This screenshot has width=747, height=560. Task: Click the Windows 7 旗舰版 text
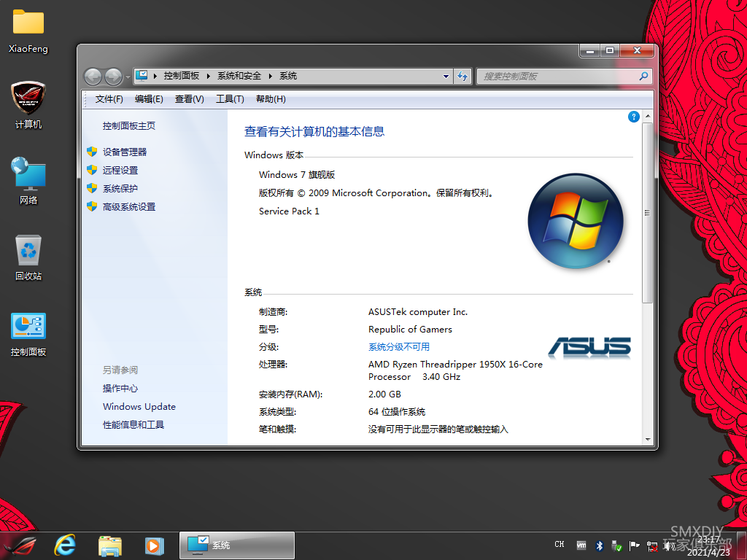tap(297, 175)
